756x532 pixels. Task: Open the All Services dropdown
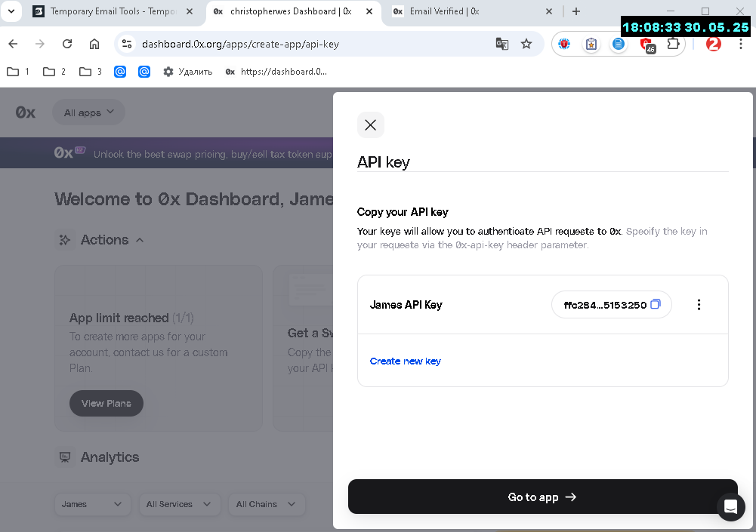179,504
